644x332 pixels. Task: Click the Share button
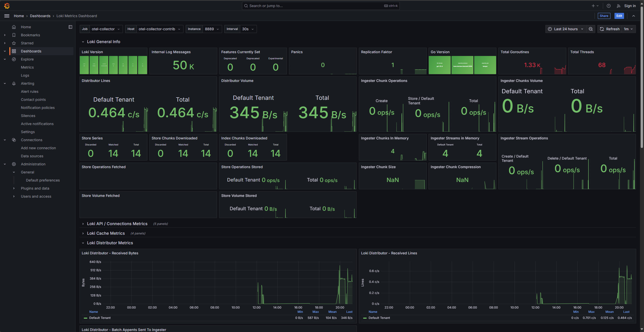(x=604, y=16)
